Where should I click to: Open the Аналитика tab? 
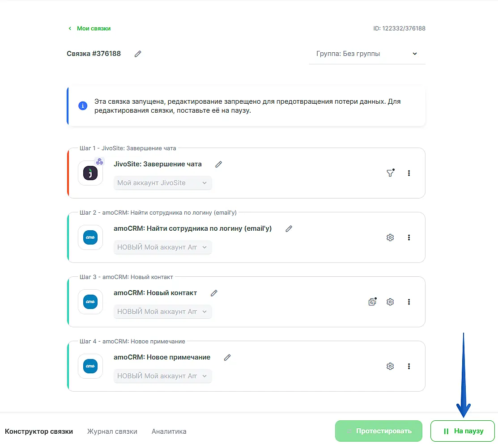[x=169, y=431]
